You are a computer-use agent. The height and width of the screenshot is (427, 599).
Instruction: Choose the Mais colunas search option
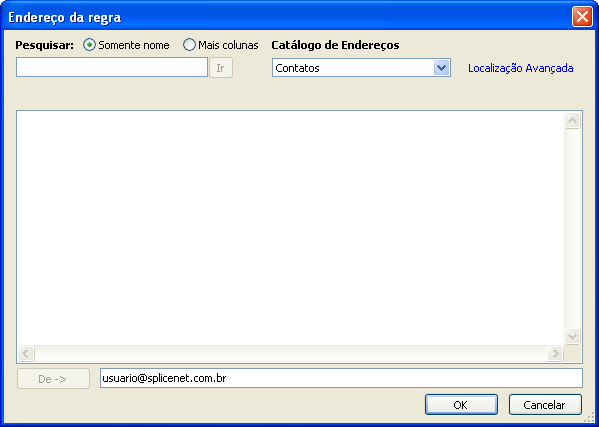point(189,45)
